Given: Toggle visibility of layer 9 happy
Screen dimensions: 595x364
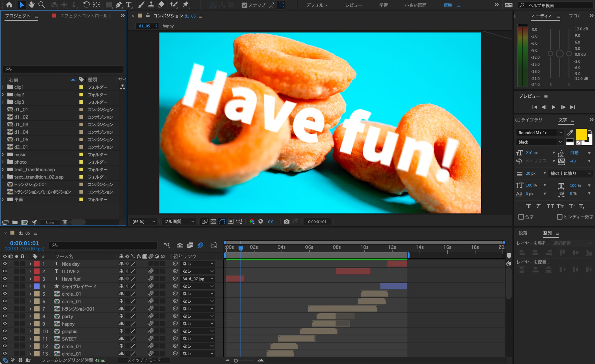Looking at the screenshot, I should click(5, 324).
